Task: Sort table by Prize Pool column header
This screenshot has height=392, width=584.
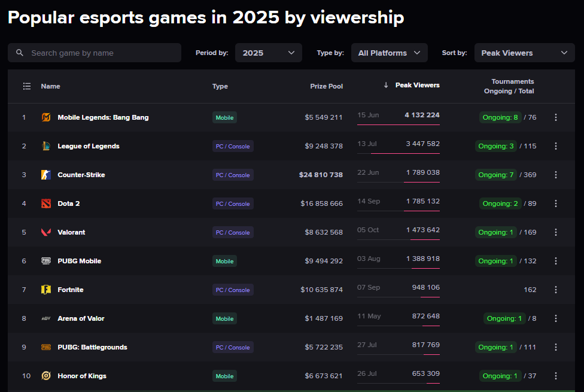Action: pos(326,86)
